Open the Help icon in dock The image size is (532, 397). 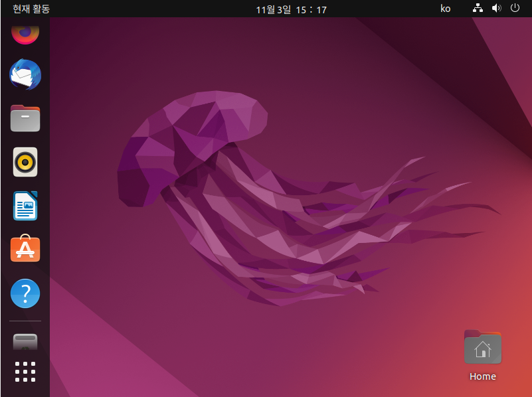(x=25, y=293)
